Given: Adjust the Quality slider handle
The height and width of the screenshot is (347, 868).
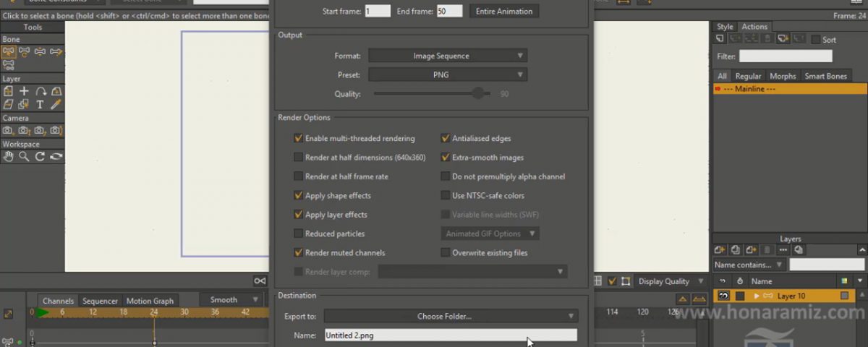Looking at the screenshot, I should [478, 93].
